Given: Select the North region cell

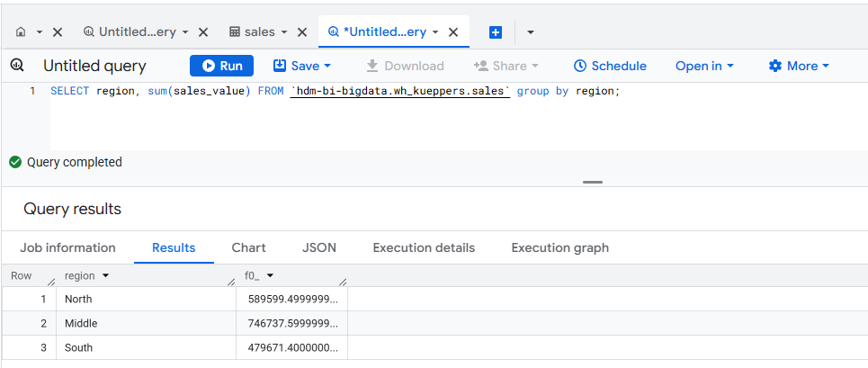Looking at the screenshot, I should coord(146,299).
